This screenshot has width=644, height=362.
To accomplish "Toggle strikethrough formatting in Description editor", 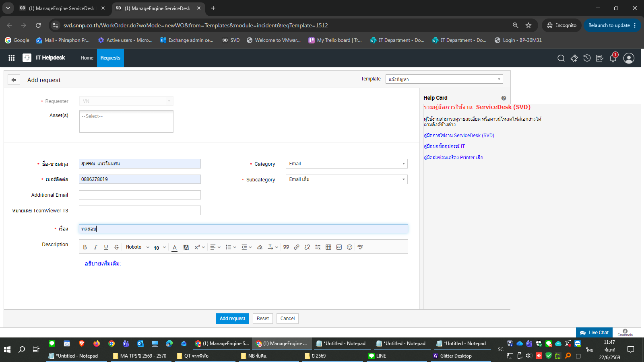I will tap(117, 247).
